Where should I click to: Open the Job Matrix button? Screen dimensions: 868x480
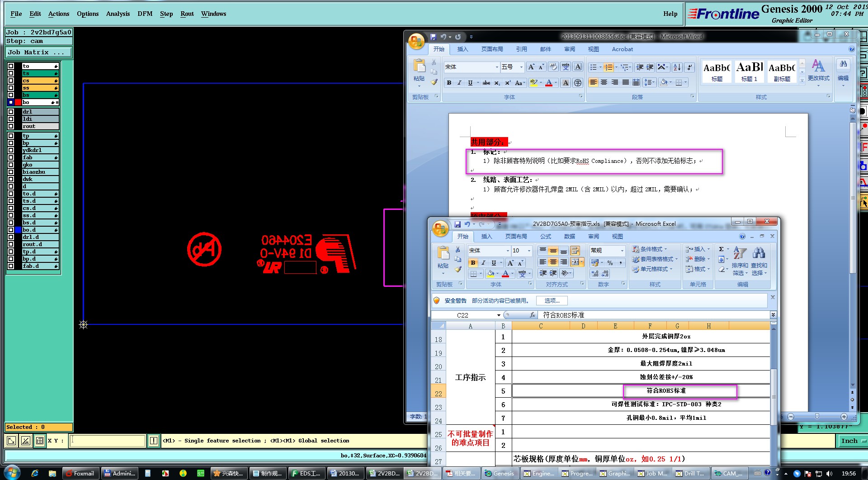38,52
